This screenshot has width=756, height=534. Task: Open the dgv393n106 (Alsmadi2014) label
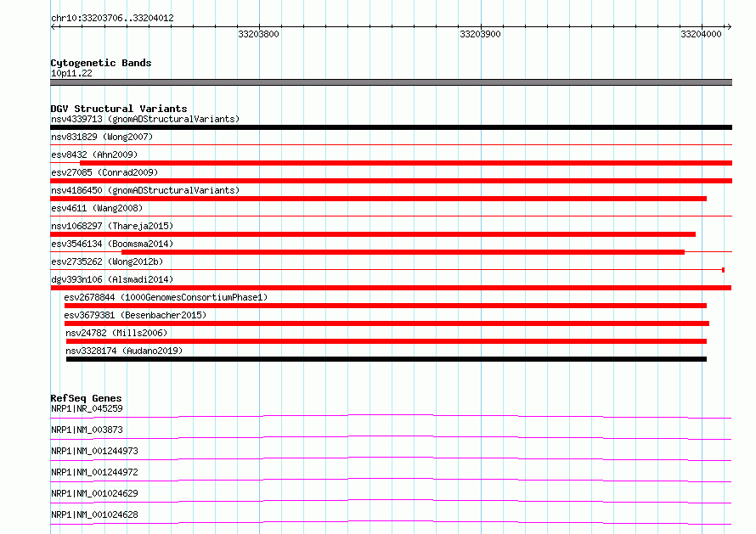click(x=112, y=279)
